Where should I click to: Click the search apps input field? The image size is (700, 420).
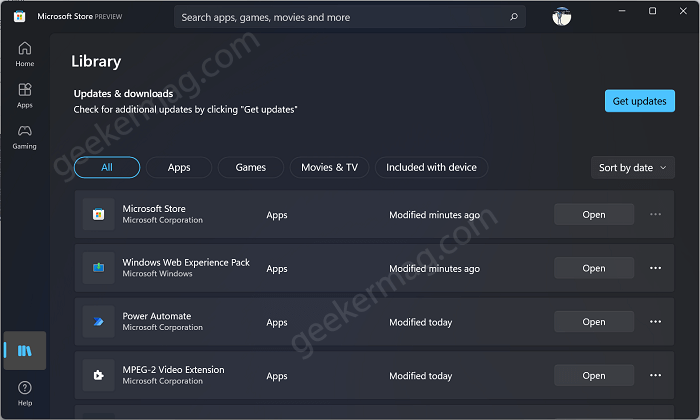(350, 17)
